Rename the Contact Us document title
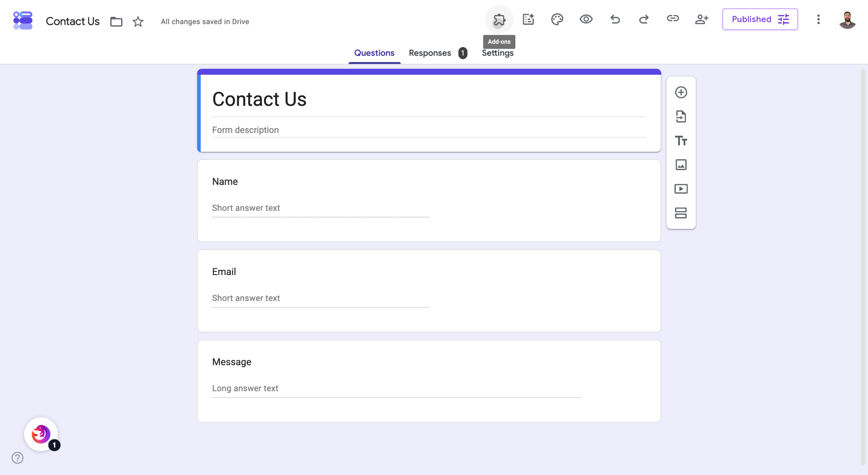The height and width of the screenshot is (475, 868). point(73,21)
